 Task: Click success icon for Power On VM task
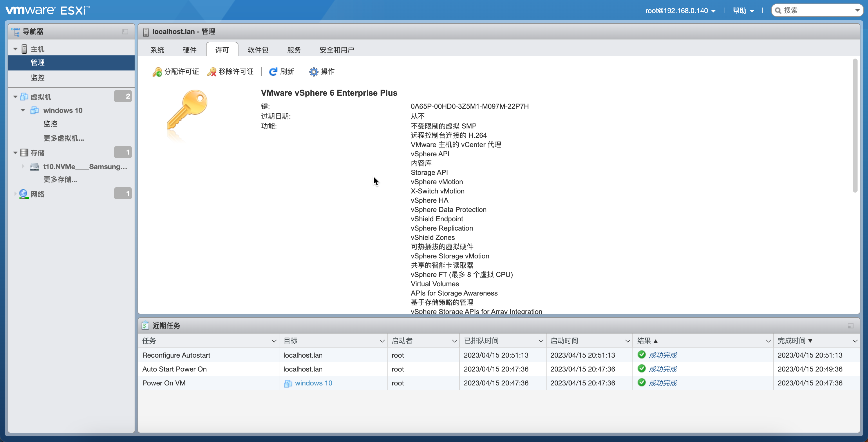pyautogui.click(x=642, y=382)
